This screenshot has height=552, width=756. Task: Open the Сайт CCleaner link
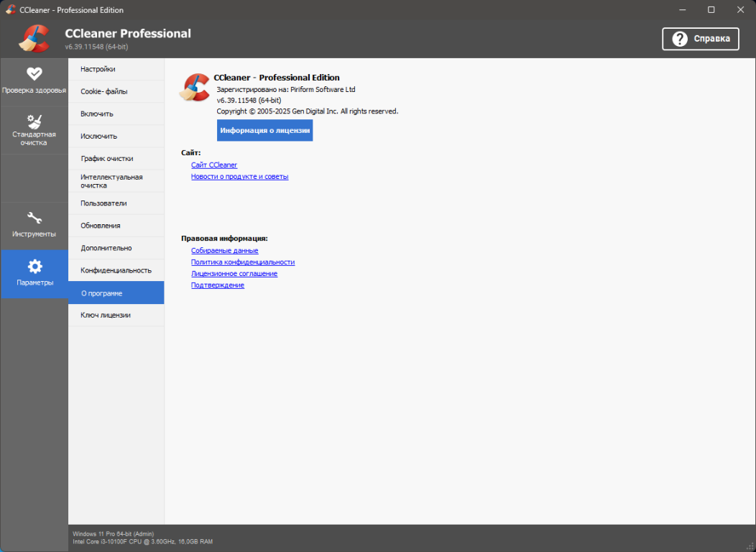tap(214, 165)
